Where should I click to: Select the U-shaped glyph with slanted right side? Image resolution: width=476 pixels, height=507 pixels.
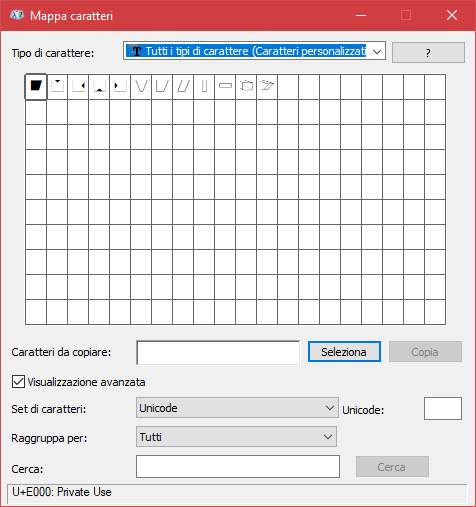pos(162,86)
